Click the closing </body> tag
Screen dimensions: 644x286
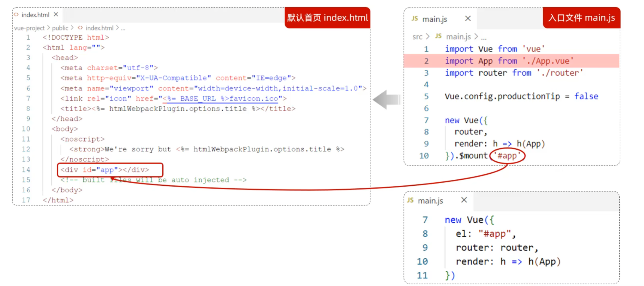click(x=67, y=190)
